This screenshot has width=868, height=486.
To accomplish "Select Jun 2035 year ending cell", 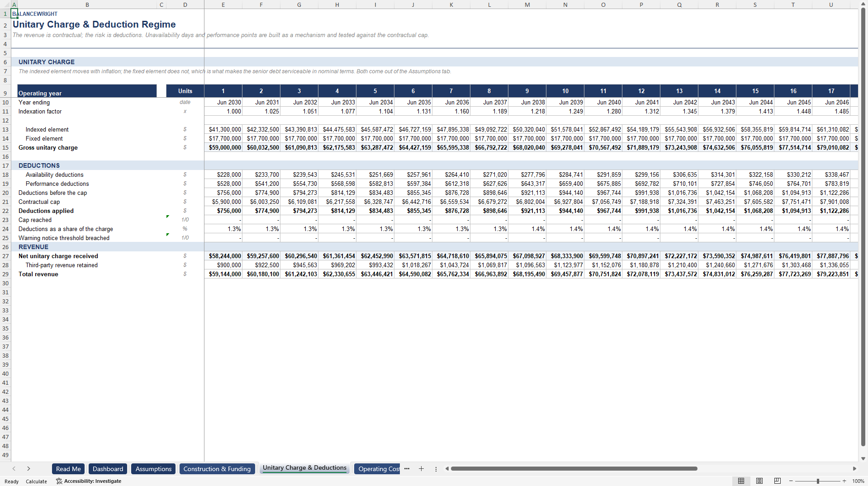I will pos(413,102).
